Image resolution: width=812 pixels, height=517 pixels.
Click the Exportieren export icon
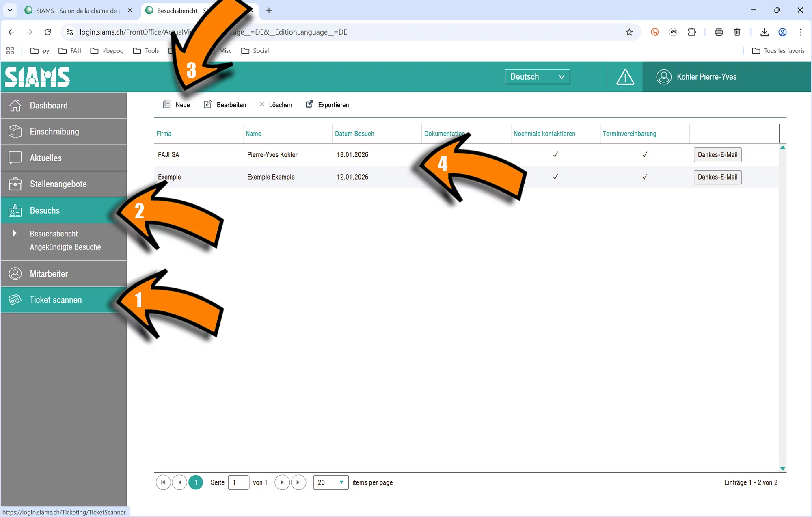point(309,104)
